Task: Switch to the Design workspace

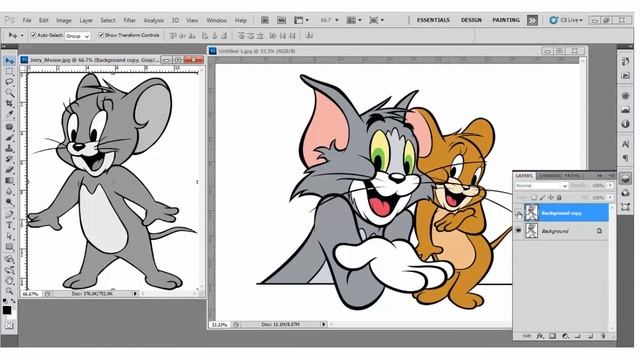Action: [471, 20]
